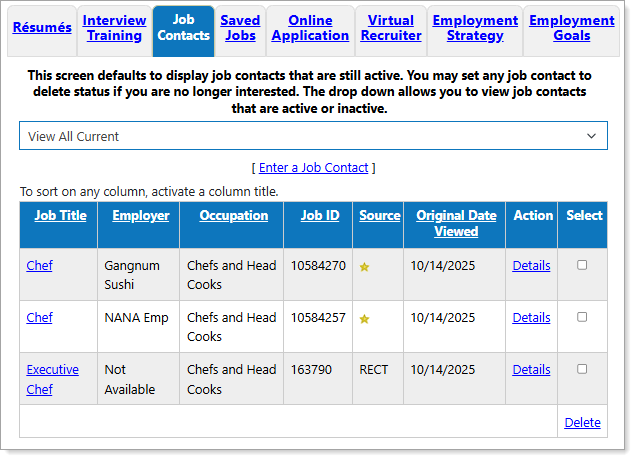Sort by Original Date Viewed column
This screenshot has width=635, height=460.
pos(456,223)
